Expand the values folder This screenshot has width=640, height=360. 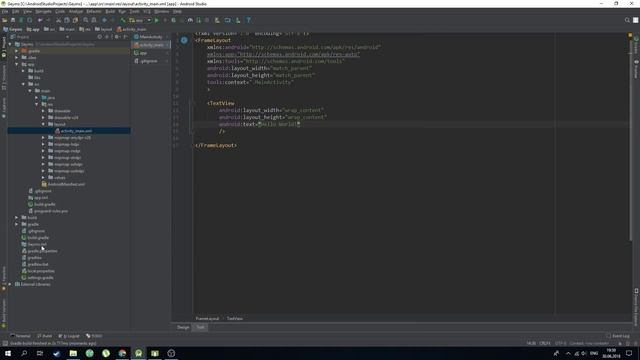point(43,178)
